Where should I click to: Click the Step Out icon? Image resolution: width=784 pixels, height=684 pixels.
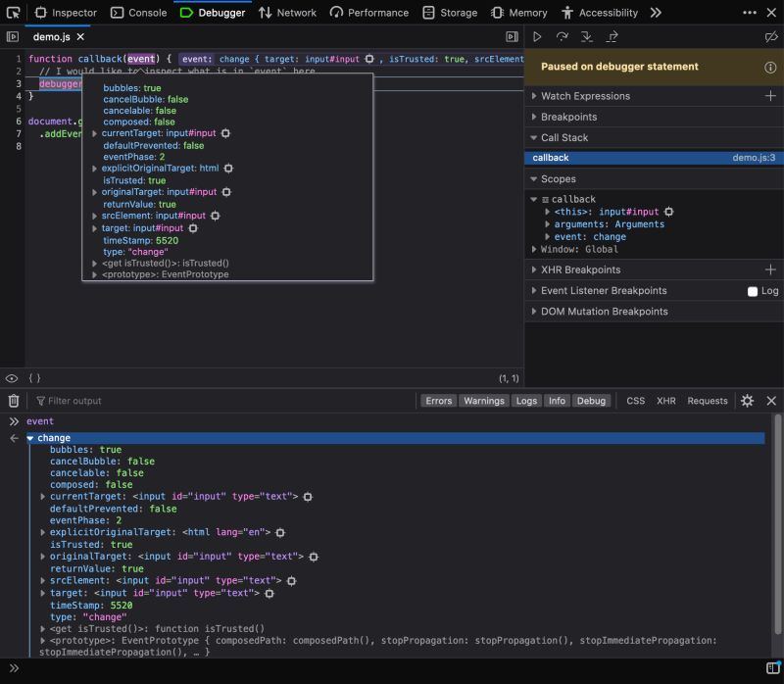(612, 36)
